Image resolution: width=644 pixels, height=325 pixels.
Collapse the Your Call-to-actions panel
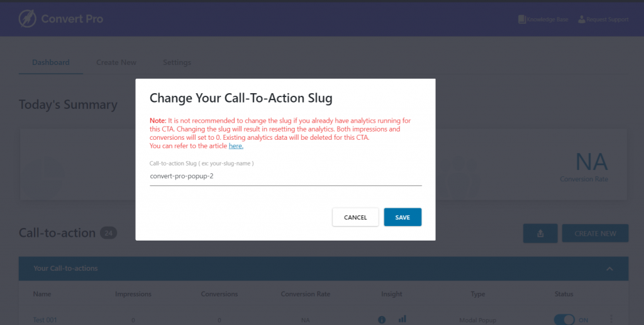(x=609, y=269)
